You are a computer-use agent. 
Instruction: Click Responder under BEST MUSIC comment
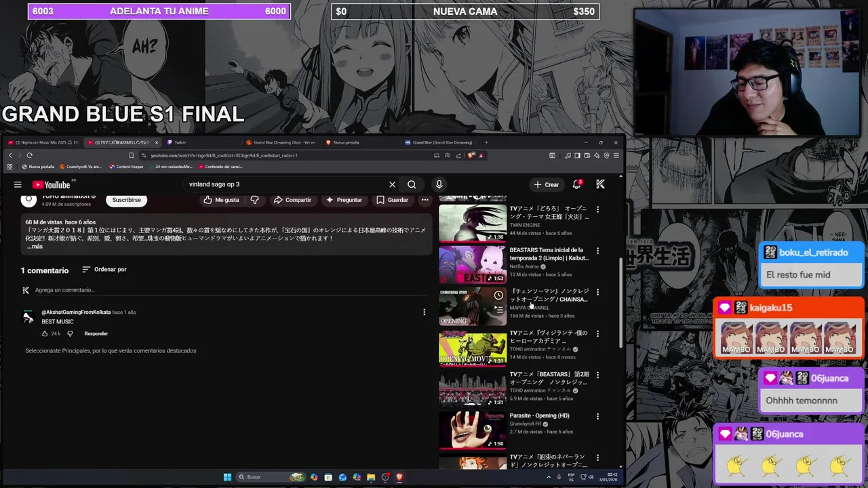click(x=96, y=333)
